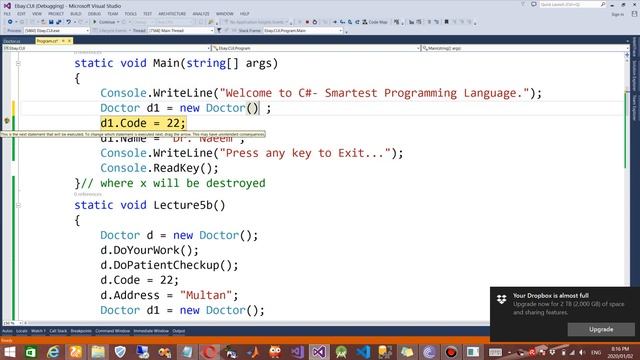Open the Immediate Window tab
This screenshot has width=640, height=360.
point(151,331)
